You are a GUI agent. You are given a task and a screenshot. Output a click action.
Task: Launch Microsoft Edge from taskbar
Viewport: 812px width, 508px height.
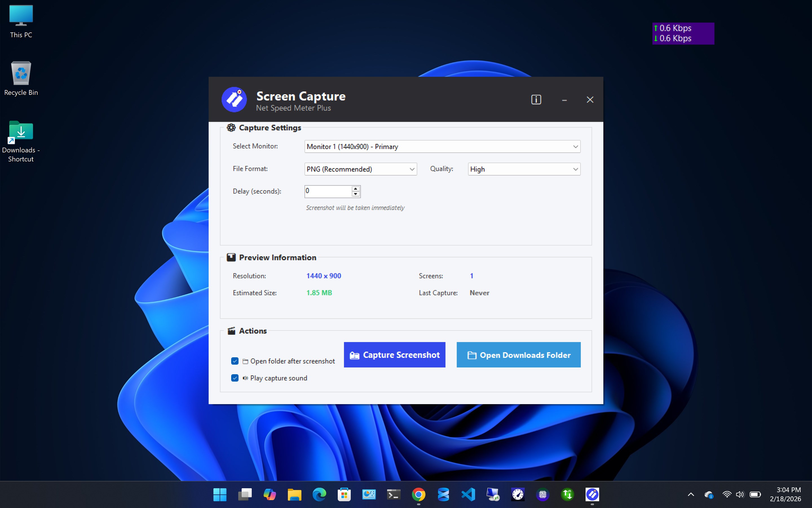319,494
